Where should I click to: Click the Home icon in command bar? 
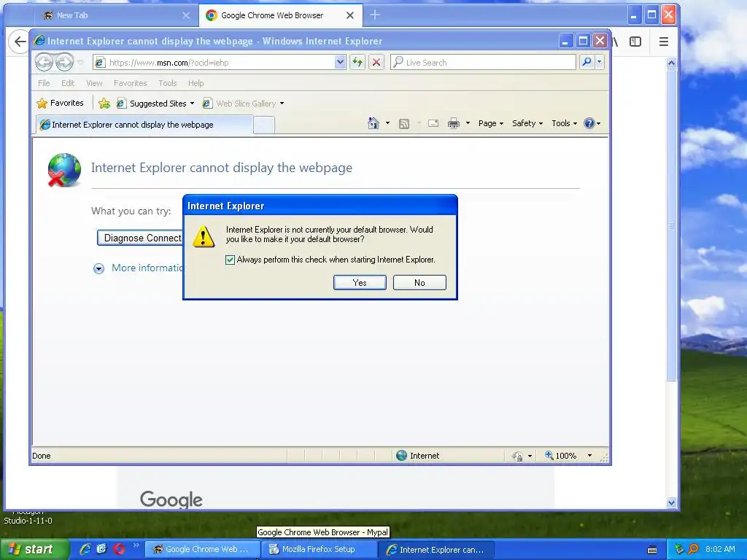(373, 123)
